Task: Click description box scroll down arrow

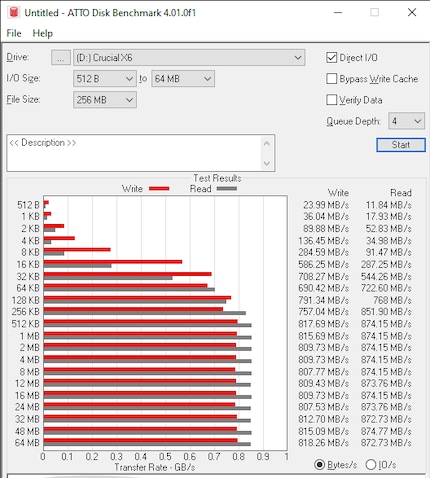Action: 267,163
